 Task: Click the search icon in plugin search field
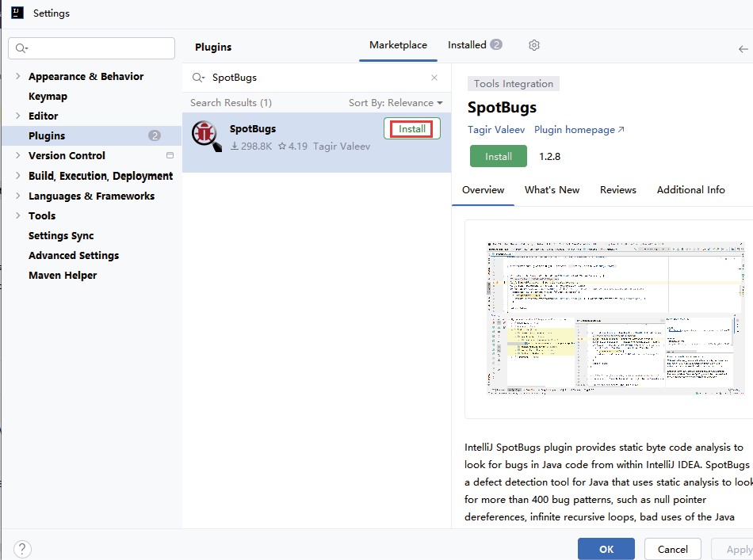pos(198,78)
